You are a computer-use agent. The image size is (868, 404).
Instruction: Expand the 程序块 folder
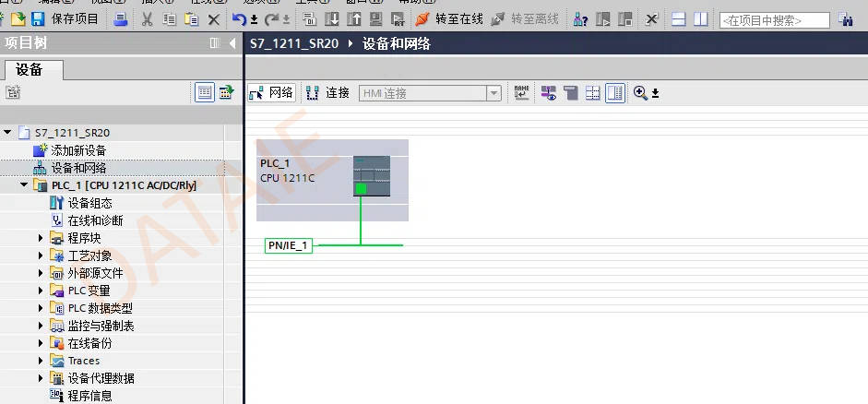click(x=41, y=238)
